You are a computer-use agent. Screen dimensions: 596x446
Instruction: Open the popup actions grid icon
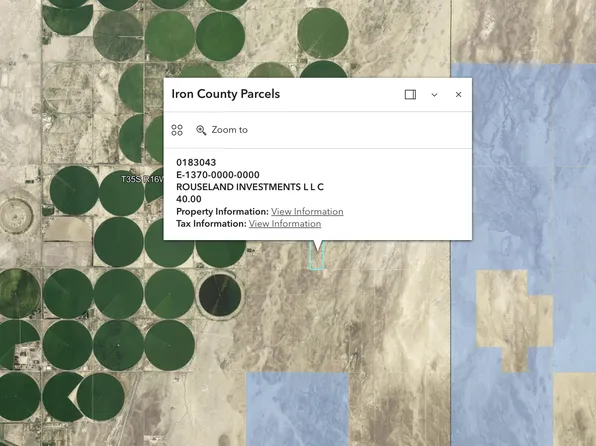click(x=177, y=130)
